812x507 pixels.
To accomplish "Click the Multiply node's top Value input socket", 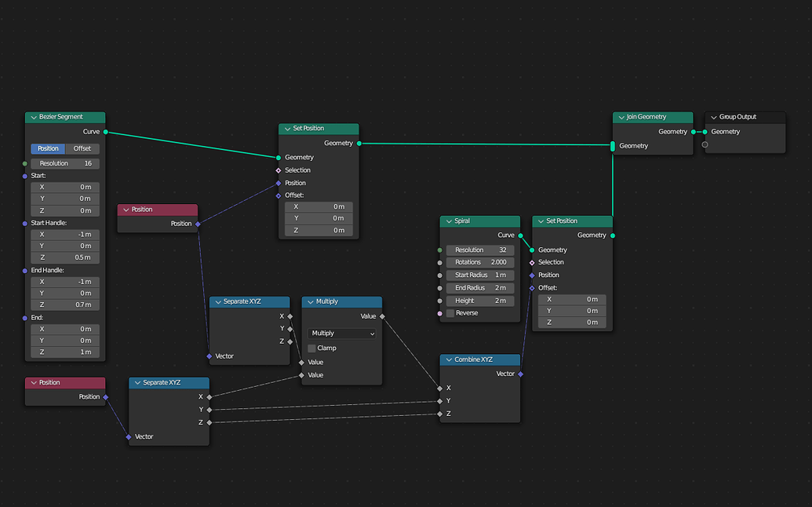I will pyautogui.click(x=301, y=363).
